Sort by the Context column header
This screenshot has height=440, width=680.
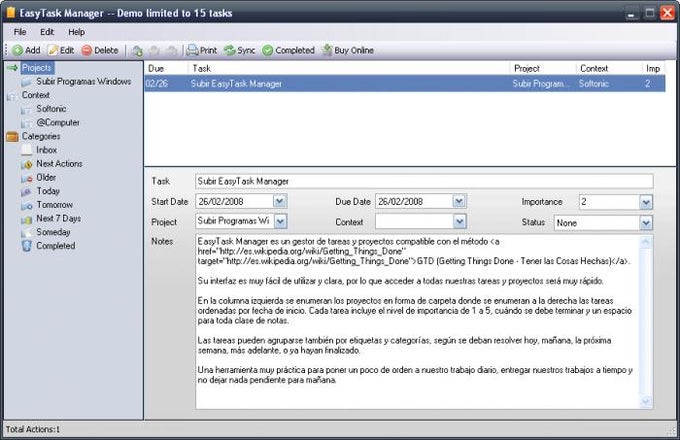[x=609, y=68]
